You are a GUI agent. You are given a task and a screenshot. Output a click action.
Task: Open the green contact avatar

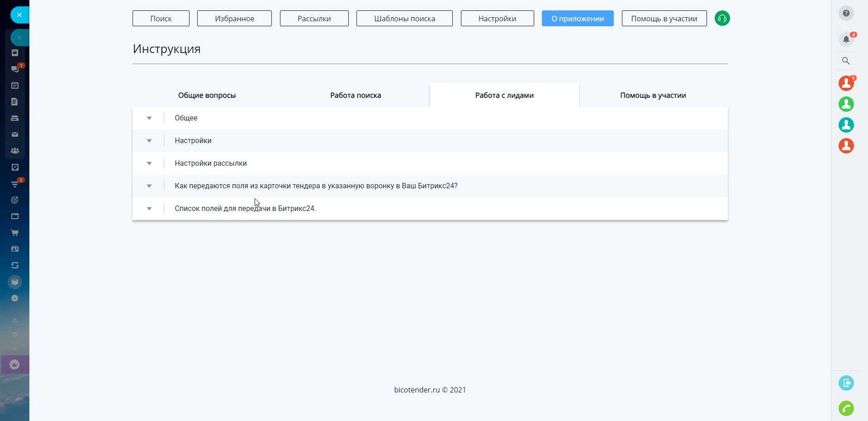pos(846,104)
